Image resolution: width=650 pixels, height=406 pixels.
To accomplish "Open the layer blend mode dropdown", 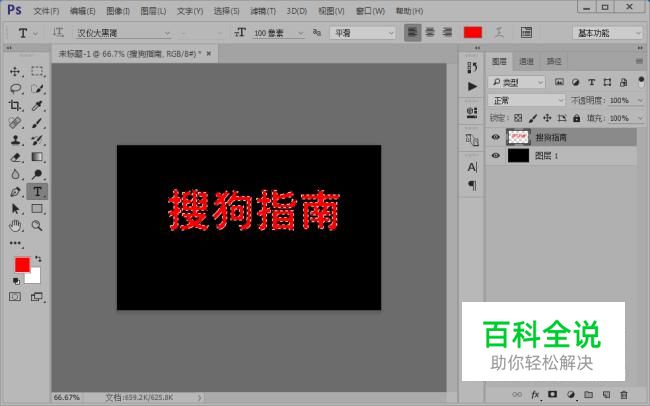I will 526,100.
